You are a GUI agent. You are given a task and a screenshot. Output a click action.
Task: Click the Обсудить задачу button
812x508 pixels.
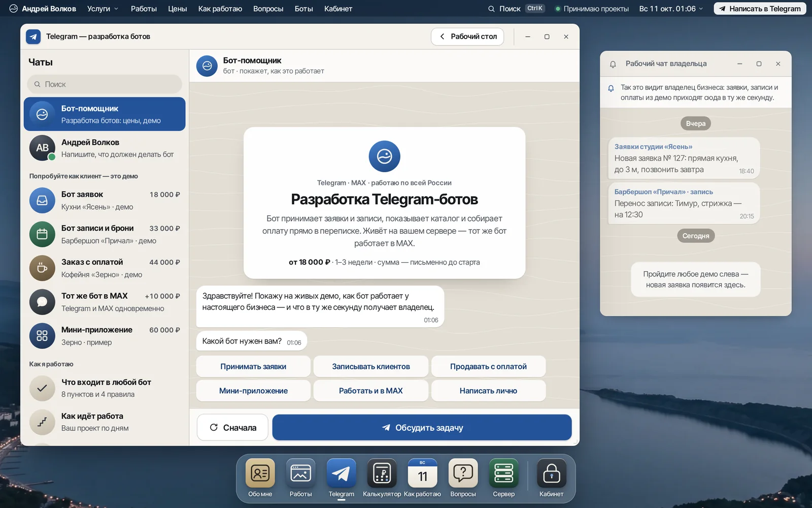pyautogui.click(x=422, y=428)
